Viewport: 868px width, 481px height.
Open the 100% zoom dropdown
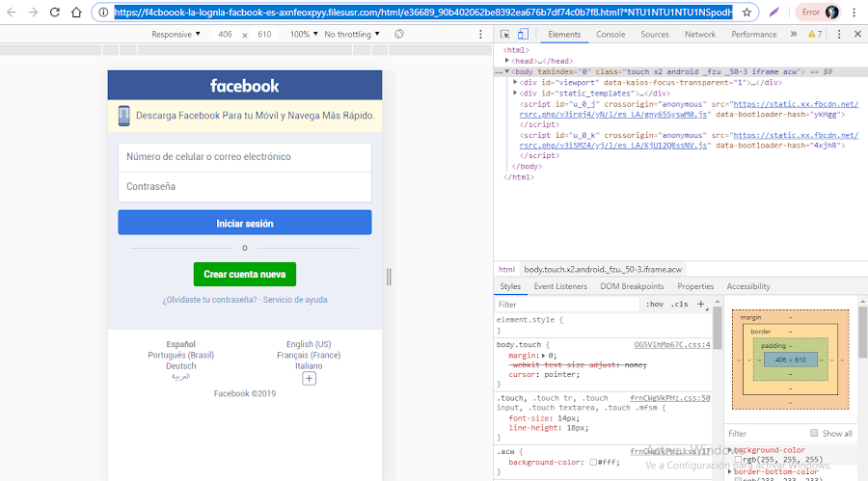[304, 34]
